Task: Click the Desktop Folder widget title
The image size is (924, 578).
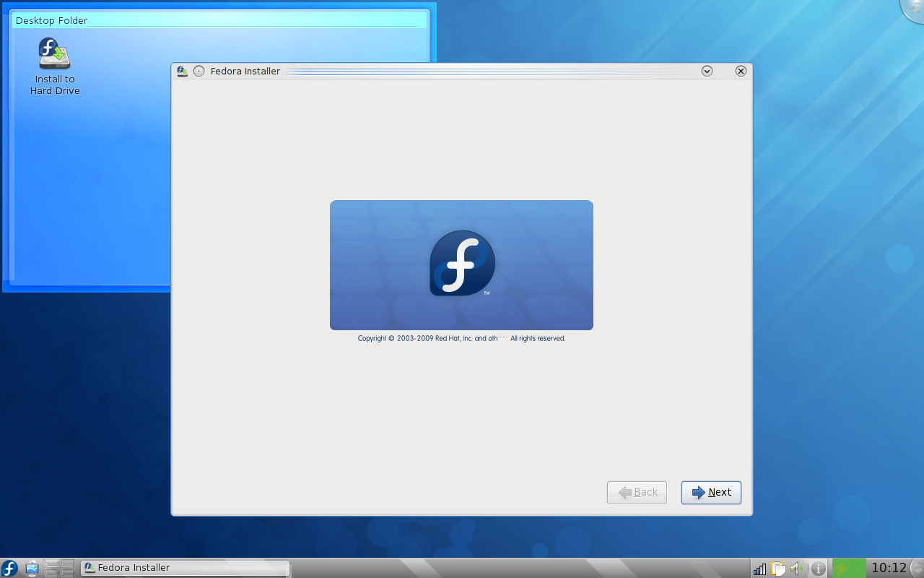Action: [x=51, y=21]
